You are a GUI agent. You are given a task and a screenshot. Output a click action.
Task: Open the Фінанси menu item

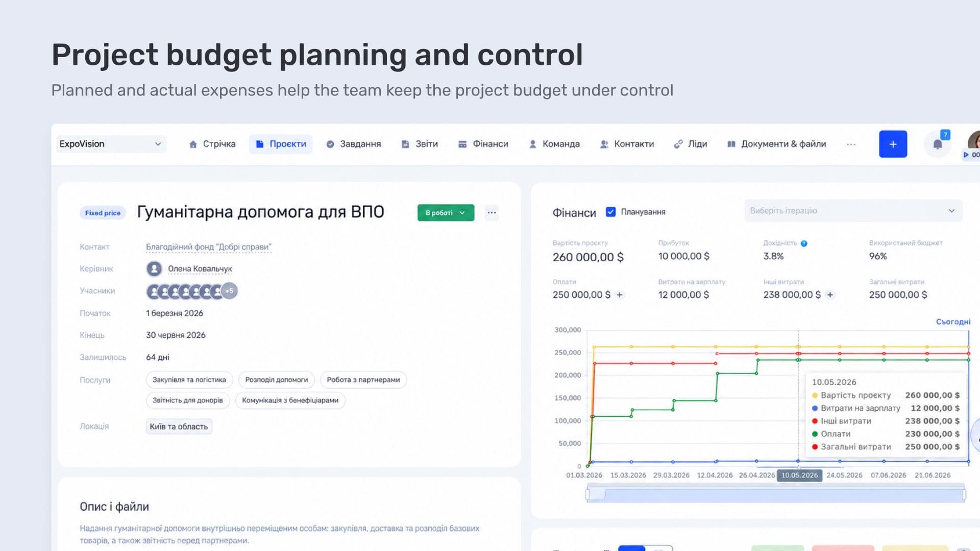coord(483,144)
